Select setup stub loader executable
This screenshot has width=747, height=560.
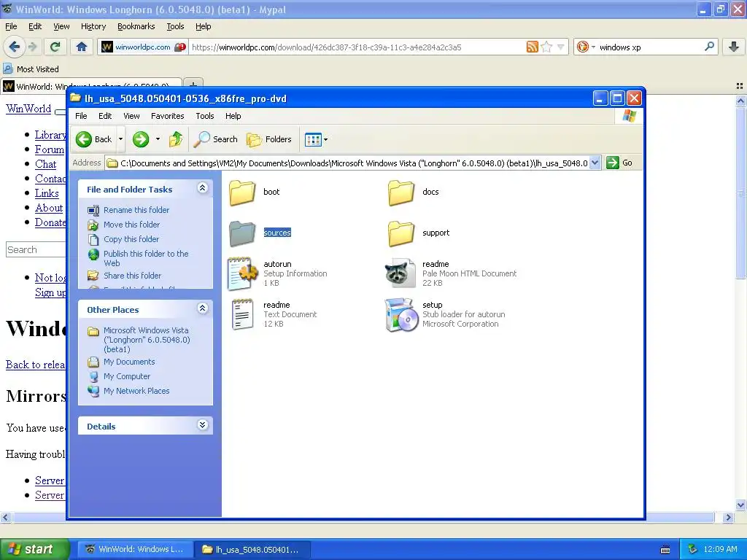coord(445,314)
